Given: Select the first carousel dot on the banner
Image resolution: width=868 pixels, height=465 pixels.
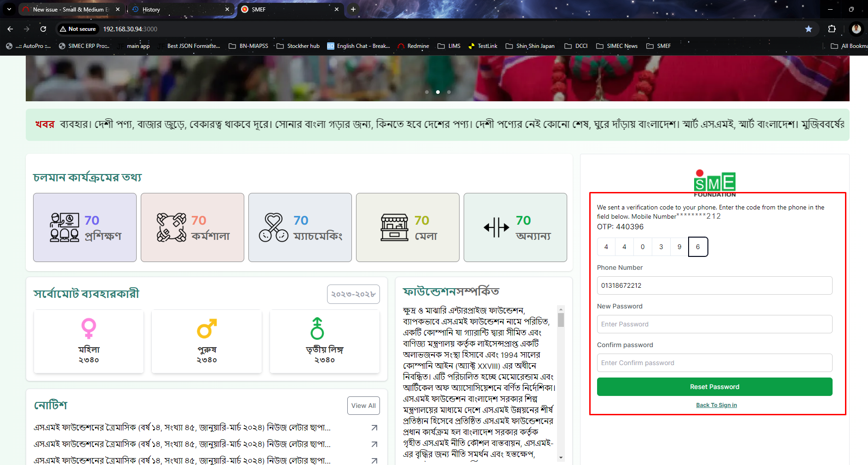Looking at the screenshot, I should (427, 92).
